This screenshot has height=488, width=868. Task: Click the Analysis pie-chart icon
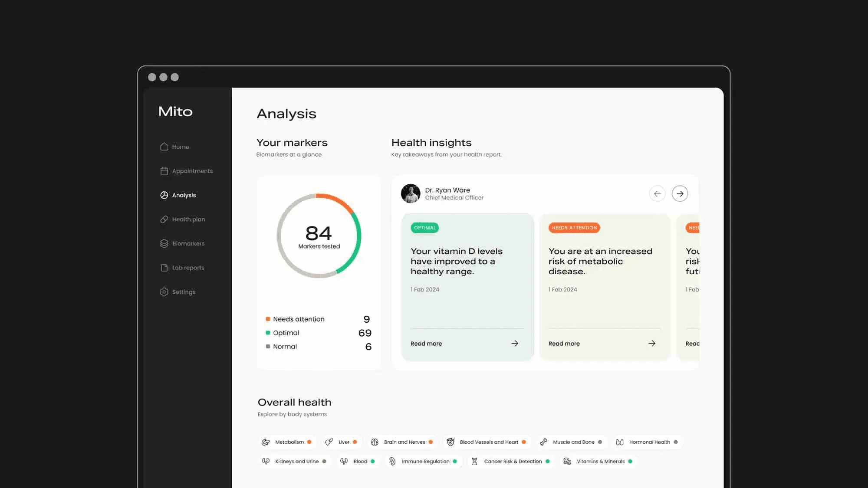164,195
